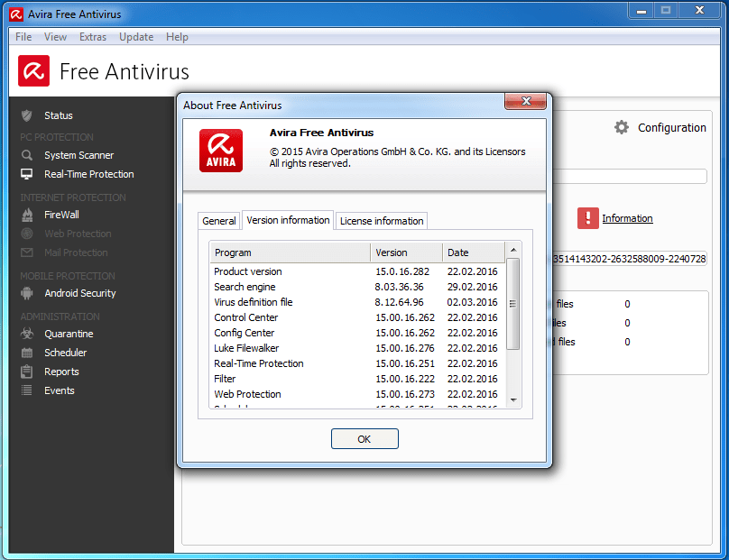Open the Help menu
Screen dimensions: 729x560
pyautogui.click(x=177, y=37)
